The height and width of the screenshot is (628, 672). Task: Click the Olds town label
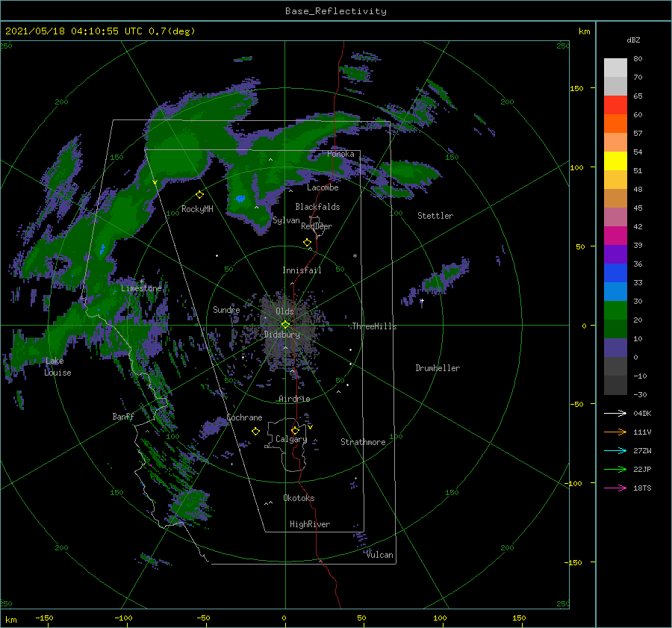pyautogui.click(x=284, y=311)
